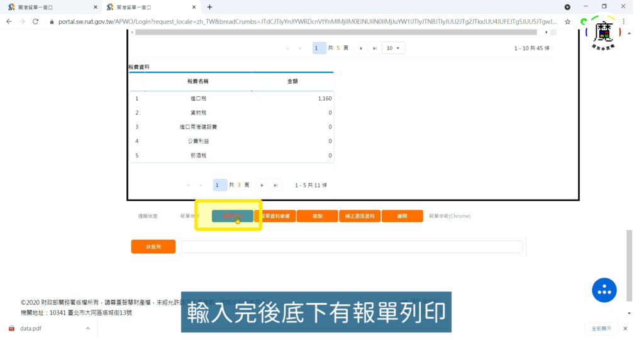This screenshot has height=340, width=644.
Task: Click the 稅費資料 section heading
Action: [x=139, y=67]
